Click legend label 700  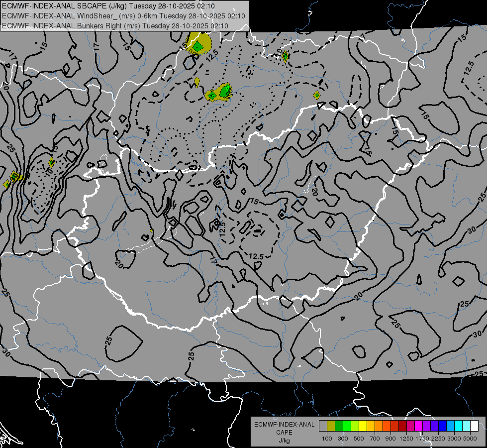click(x=375, y=439)
